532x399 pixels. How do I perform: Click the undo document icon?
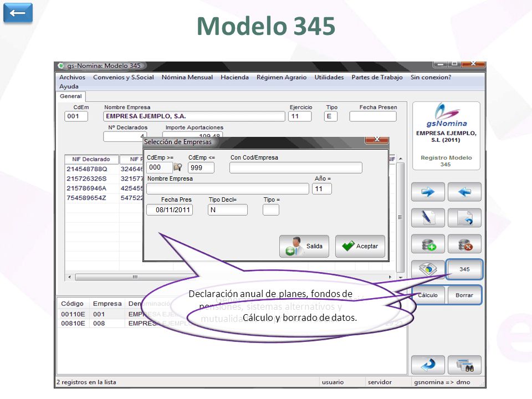[x=464, y=217]
